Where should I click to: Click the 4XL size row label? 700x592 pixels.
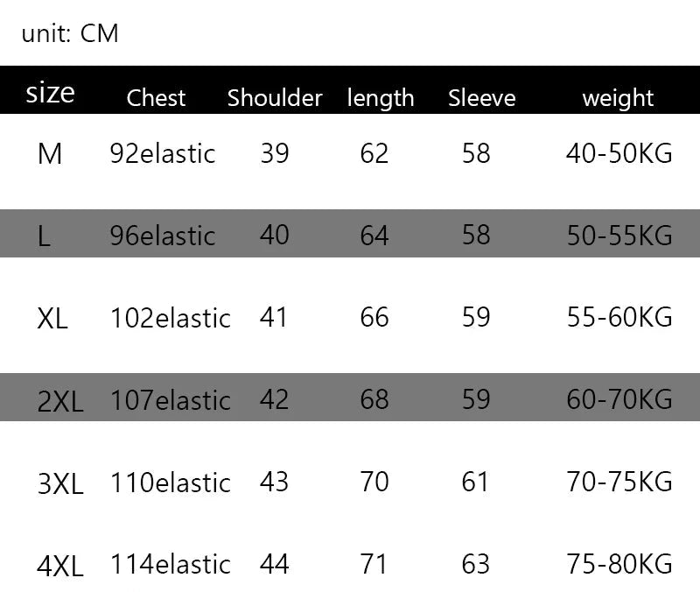pyautogui.click(x=60, y=566)
